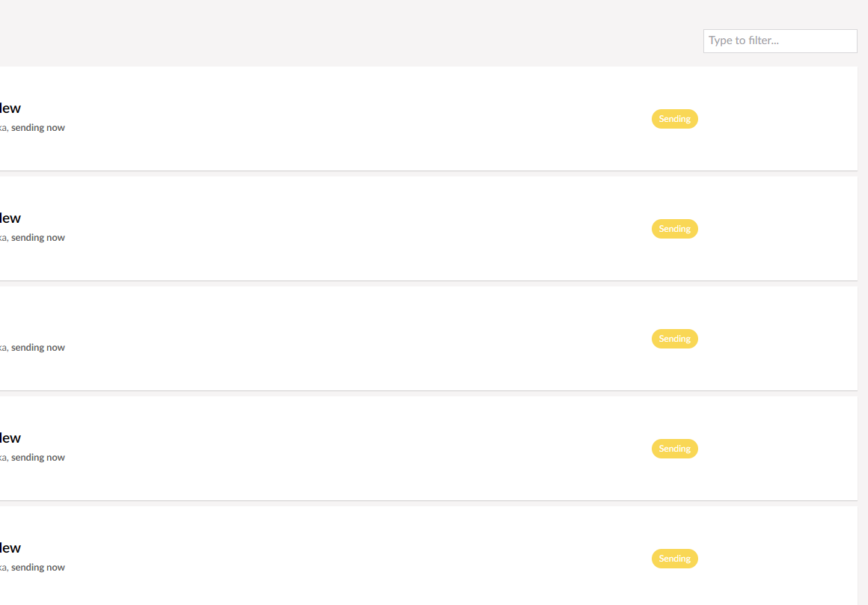This screenshot has height=605, width=868.
Task: Open the fourth campaign's title
Action: (x=10, y=438)
